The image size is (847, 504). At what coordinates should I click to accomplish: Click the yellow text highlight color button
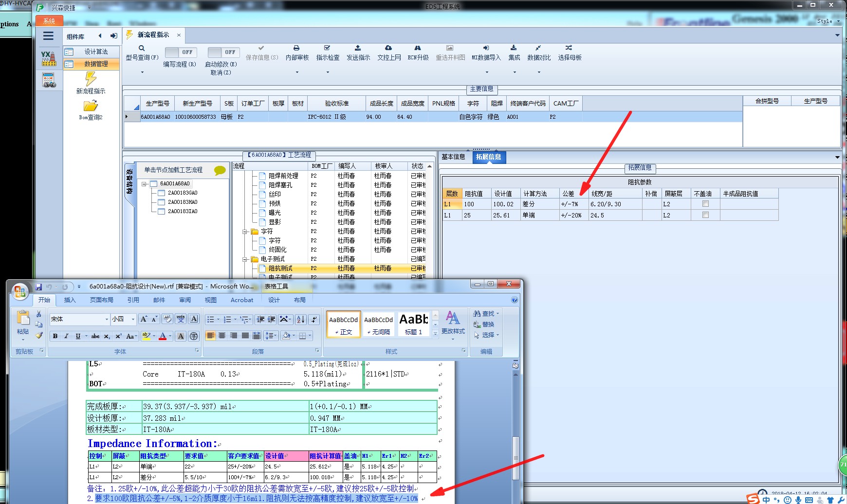(146, 336)
